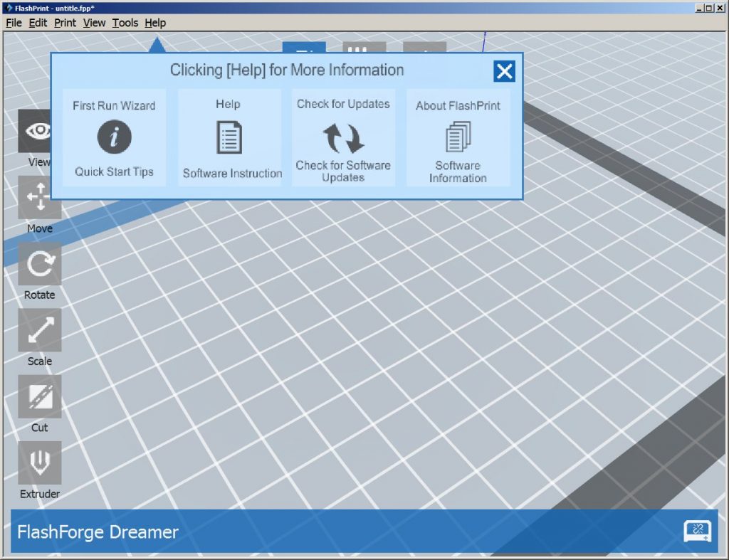This screenshot has width=729, height=560.
Task: Click the First Run Wizard info icon
Action: [115, 137]
